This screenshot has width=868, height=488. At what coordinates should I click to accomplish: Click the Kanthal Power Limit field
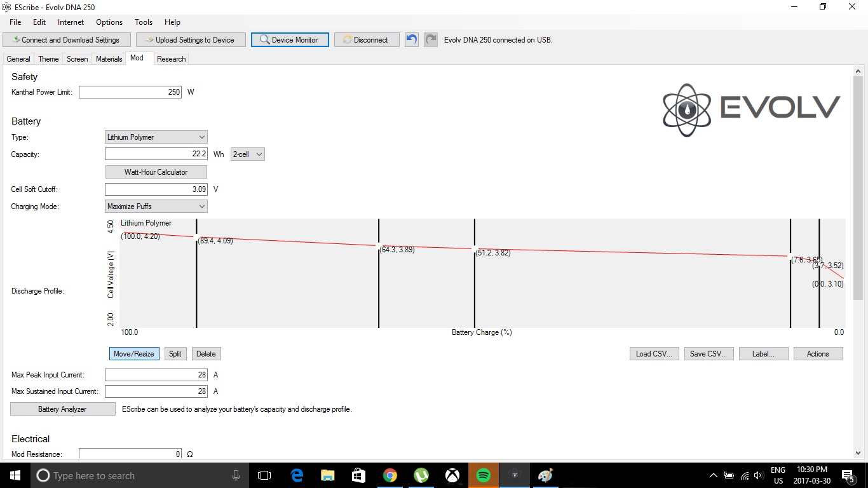(x=130, y=92)
